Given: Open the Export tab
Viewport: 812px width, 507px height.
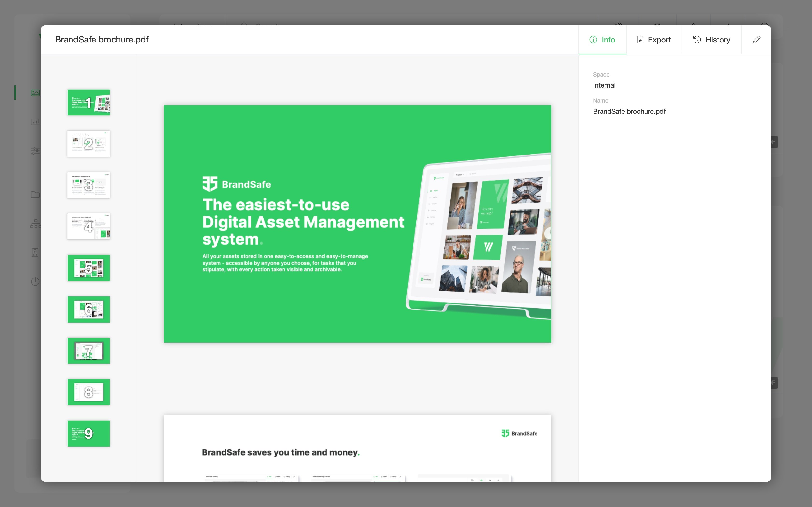Looking at the screenshot, I should tap(654, 40).
